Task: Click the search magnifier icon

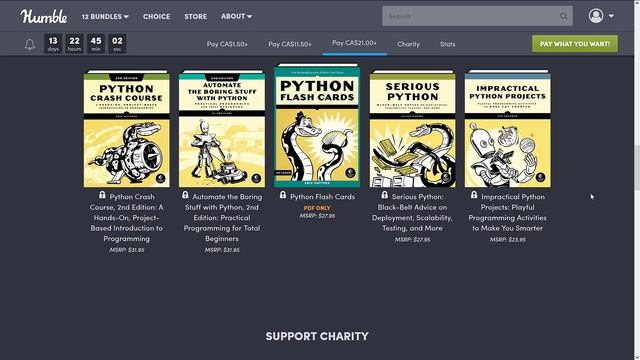Action: pos(564,16)
